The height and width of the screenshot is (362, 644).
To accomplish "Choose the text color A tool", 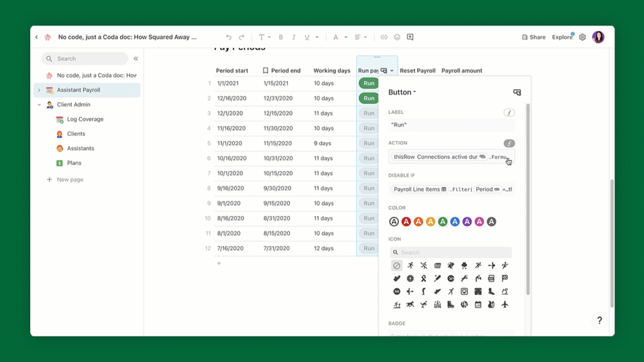I will click(335, 37).
